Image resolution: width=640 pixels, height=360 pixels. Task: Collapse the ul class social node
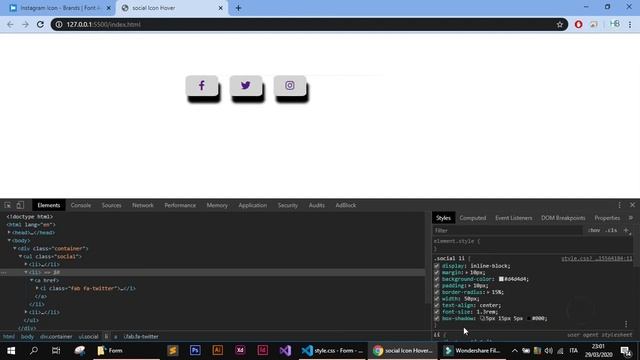click(x=20, y=256)
